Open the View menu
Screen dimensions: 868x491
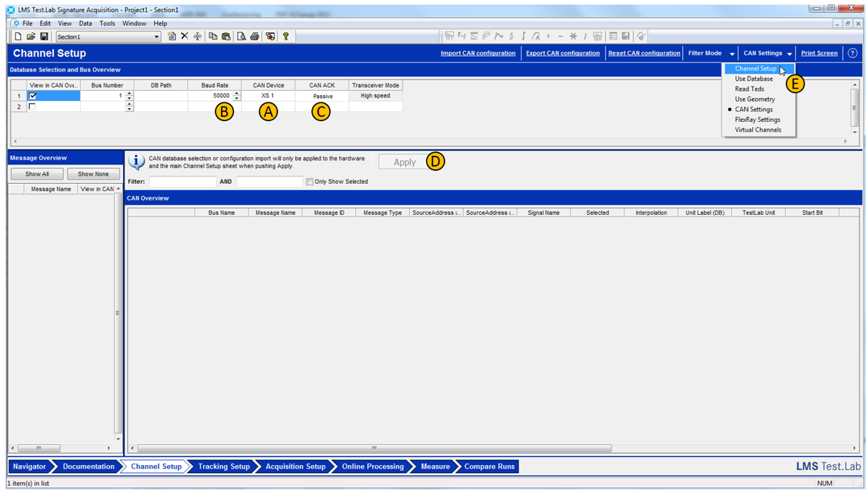coord(65,23)
